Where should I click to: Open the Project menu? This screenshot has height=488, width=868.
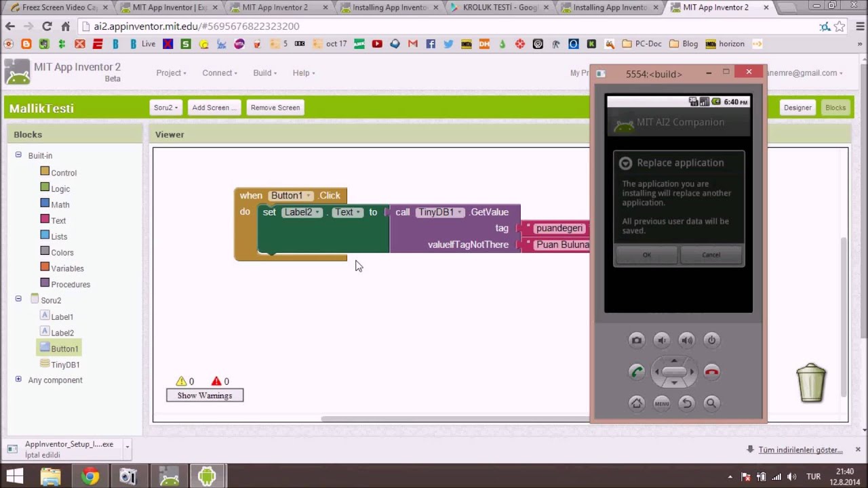171,73
